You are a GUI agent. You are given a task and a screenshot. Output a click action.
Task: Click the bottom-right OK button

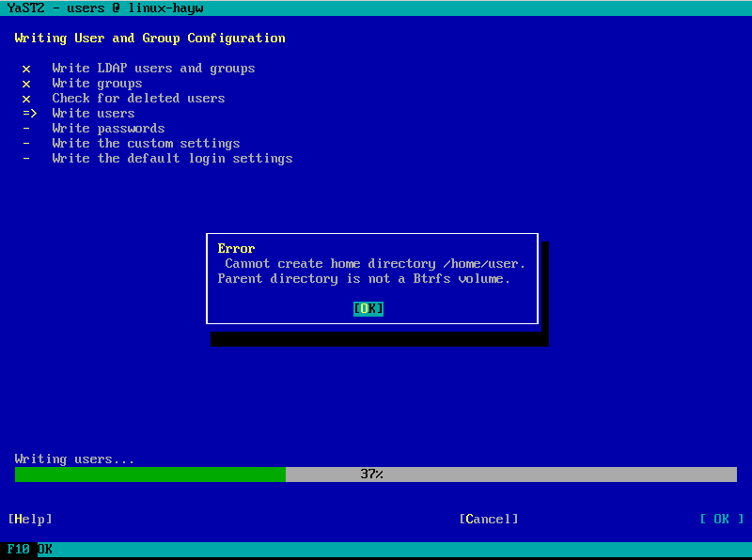(722, 520)
